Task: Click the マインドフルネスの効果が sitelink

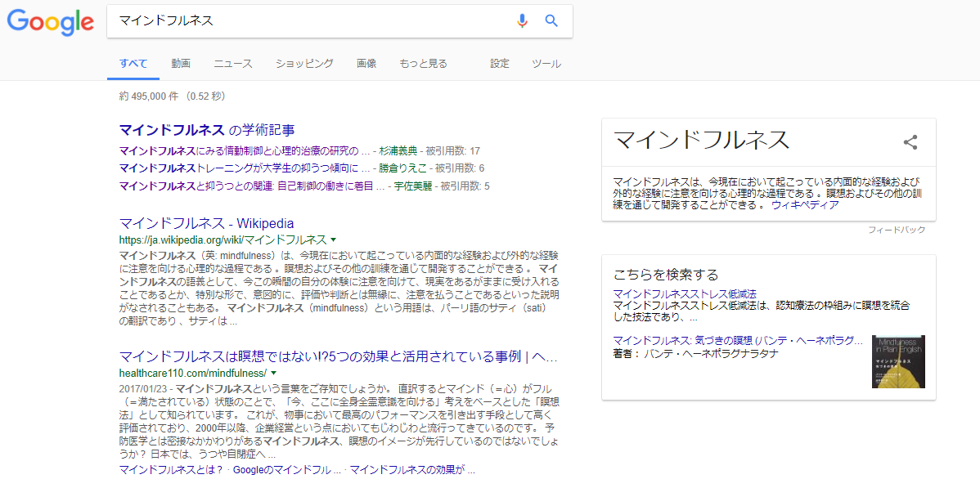Action: [x=413, y=470]
